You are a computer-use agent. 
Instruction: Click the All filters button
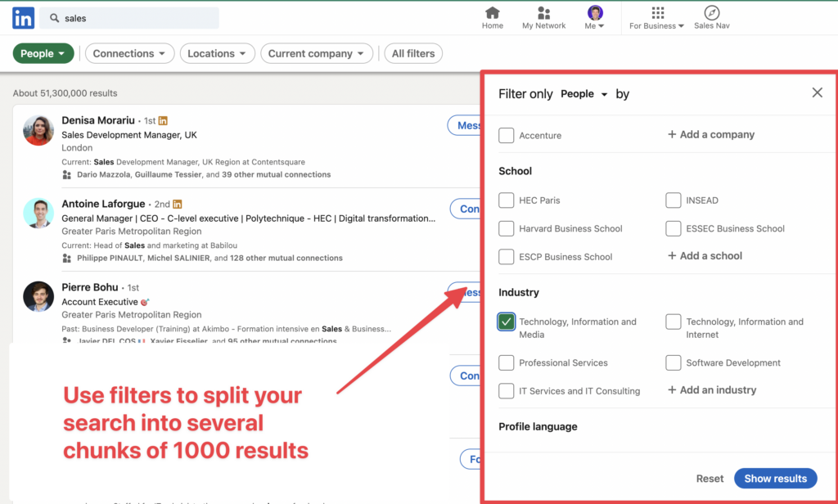tap(413, 53)
